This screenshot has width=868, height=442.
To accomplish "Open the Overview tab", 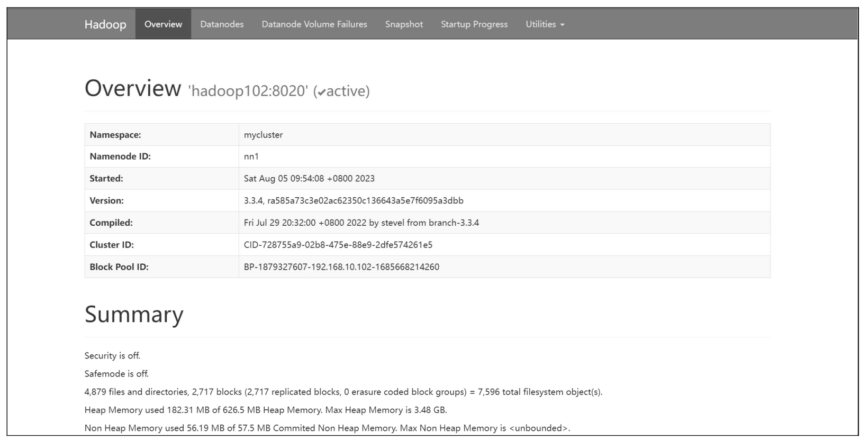I will click(x=163, y=24).
